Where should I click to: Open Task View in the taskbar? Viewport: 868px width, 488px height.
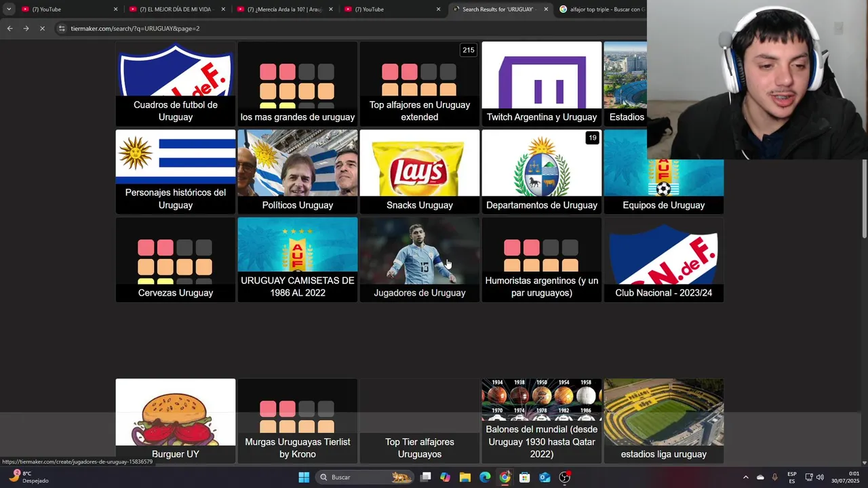click(x=425, y=477)
